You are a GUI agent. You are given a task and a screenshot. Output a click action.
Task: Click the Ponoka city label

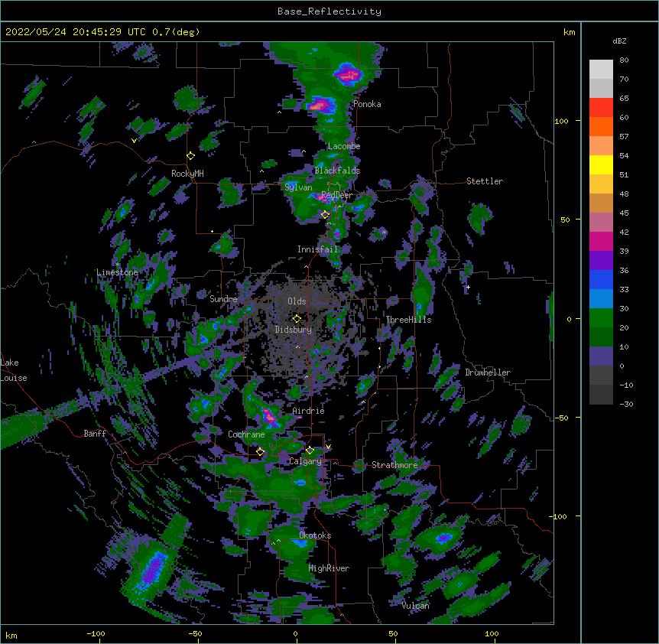367,104
